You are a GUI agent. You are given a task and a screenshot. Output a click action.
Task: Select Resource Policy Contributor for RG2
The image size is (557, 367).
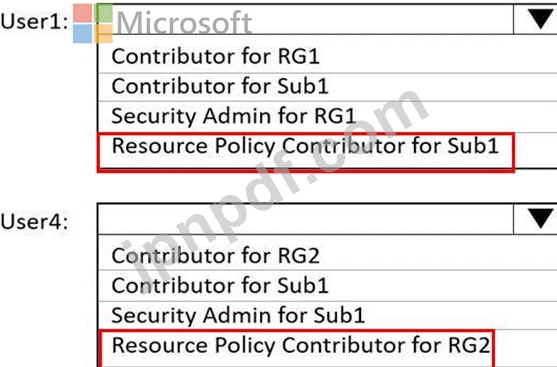coord(296,348)
